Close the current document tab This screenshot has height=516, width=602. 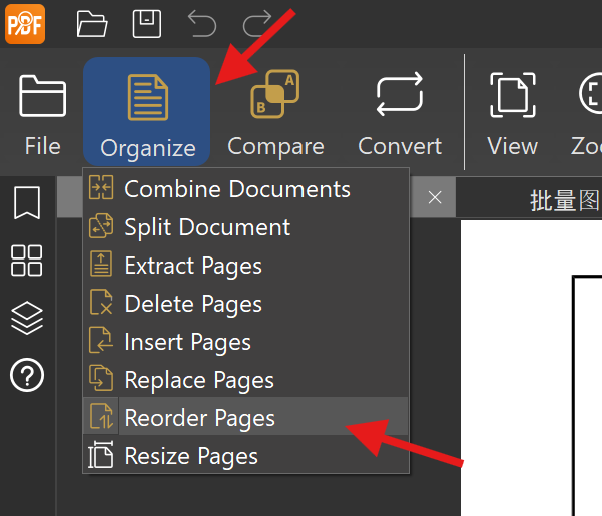[x=435, y=197]
